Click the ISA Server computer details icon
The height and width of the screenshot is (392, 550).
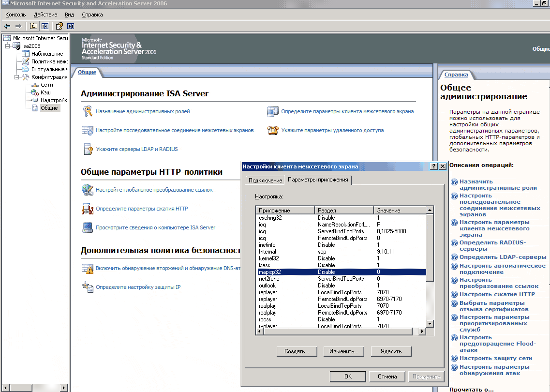click(88, 227)
